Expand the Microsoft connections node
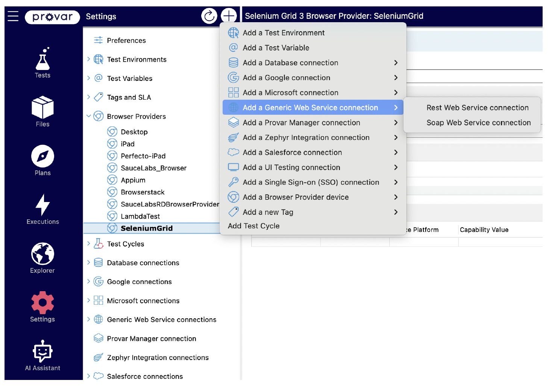Screen dimensions: 549x392 click(x=89, y=300)
